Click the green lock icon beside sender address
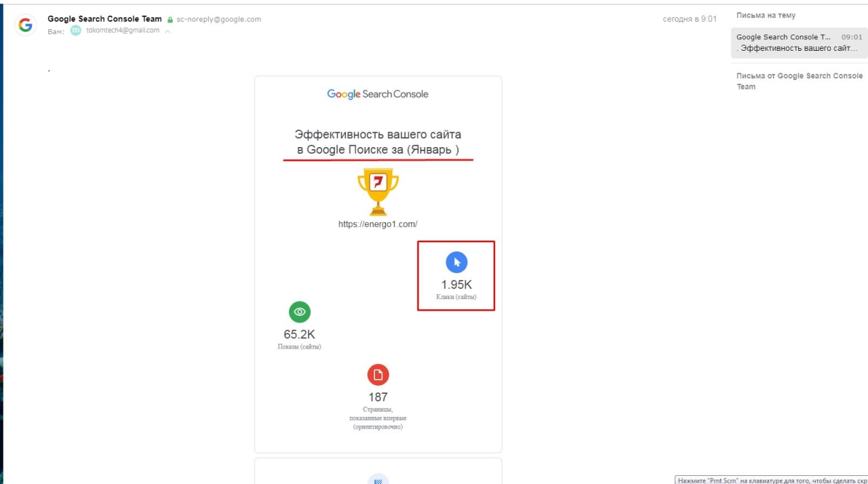Viewport: 868px width, 484px height. point(170,20)
